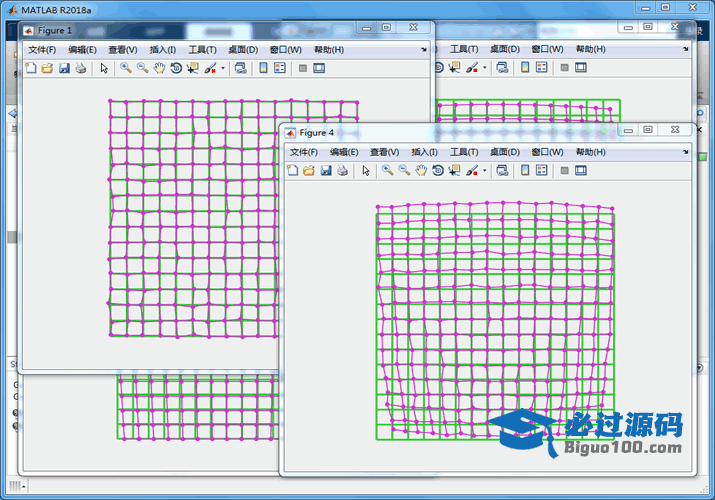Open 插入(I) menu in Figure 4
Viewport: 715px width, 500px height.
tap(425, 152)
